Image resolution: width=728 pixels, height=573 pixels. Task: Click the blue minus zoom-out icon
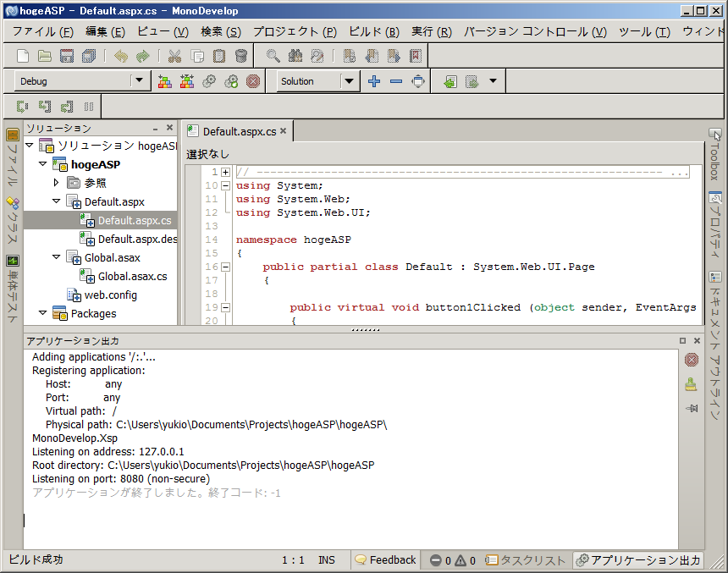(x=395, y=81)
